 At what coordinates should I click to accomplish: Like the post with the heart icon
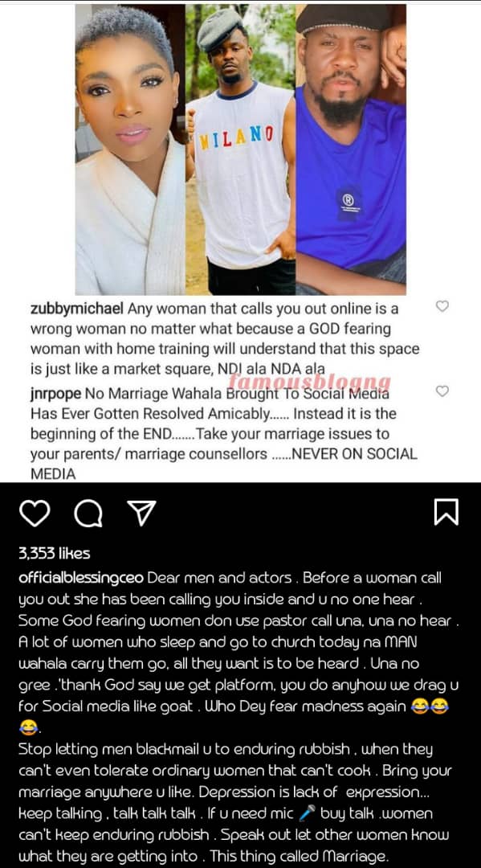pyautogui.click(x=35, y=513)
